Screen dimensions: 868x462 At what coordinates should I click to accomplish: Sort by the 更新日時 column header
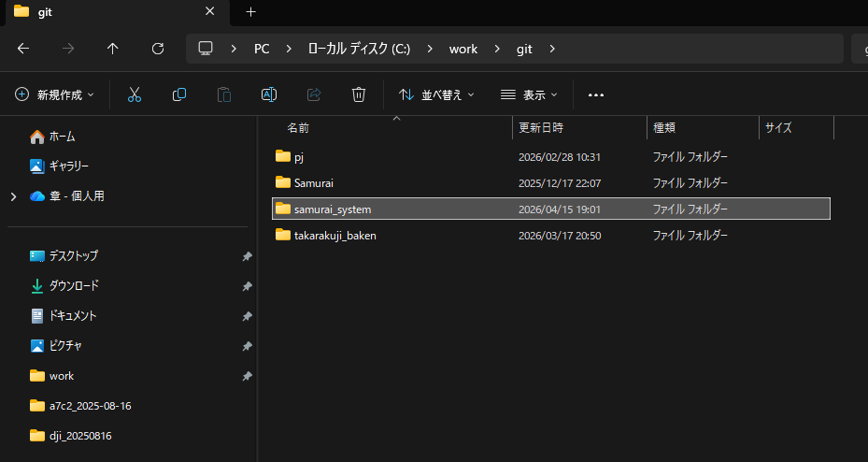coord(541,127)
